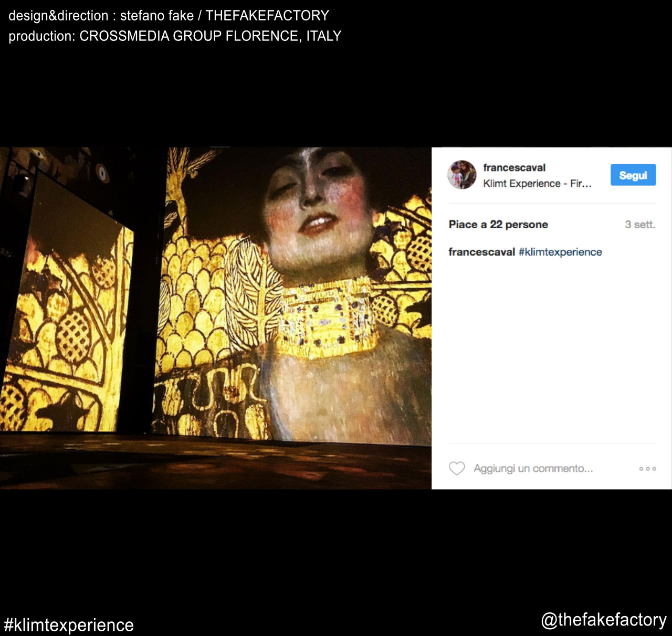672x636 pixels.
Task: Click the 3 sett. timestamp
Action: pyautogui.click(x=639, y=225)
